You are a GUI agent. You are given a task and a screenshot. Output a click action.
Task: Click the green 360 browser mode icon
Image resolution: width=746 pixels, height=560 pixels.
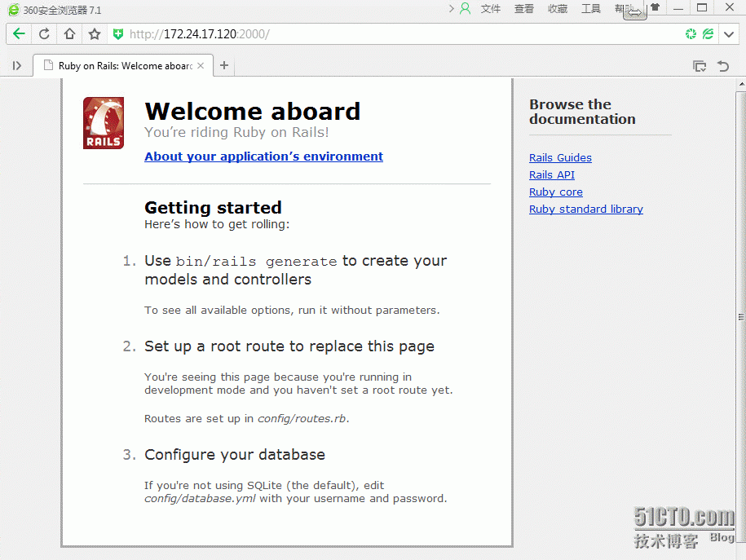click(708, 33)
